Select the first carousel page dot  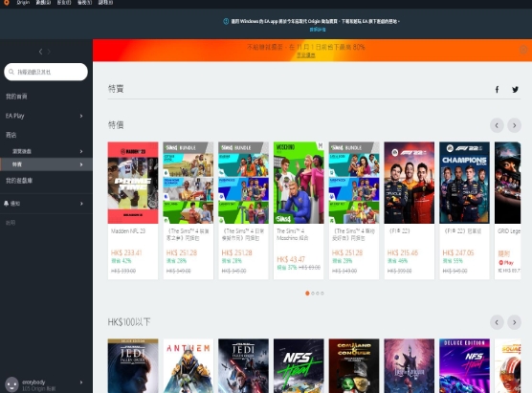coord(307,294)
